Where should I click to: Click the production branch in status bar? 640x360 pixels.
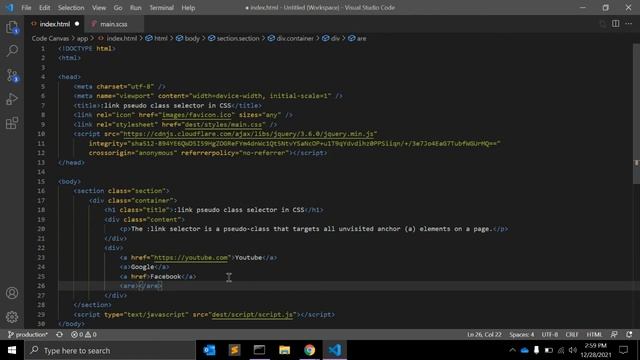pyautogui.click(x=28, y=334)
